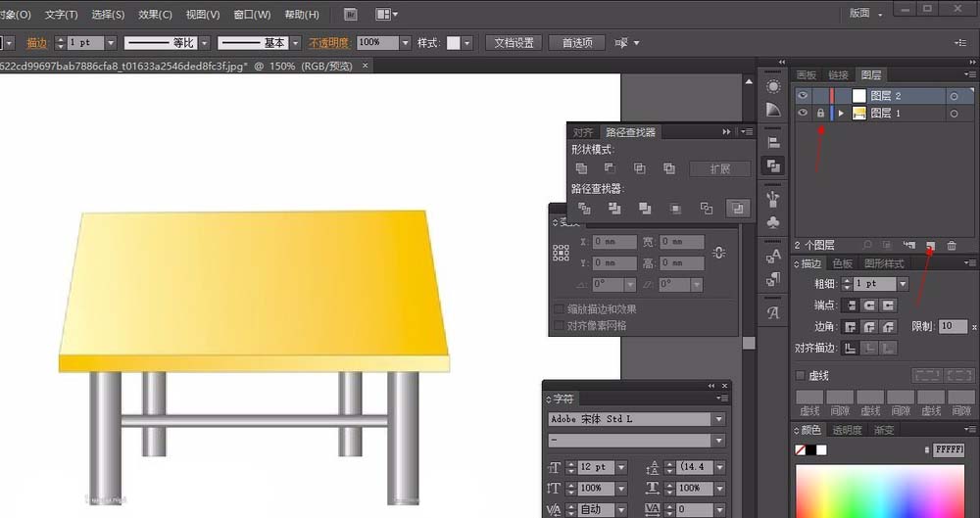This screenshot has height=518, width=980.
Task: Tick the 缩放描边和效果 checkbox
Action: point(560,309)
